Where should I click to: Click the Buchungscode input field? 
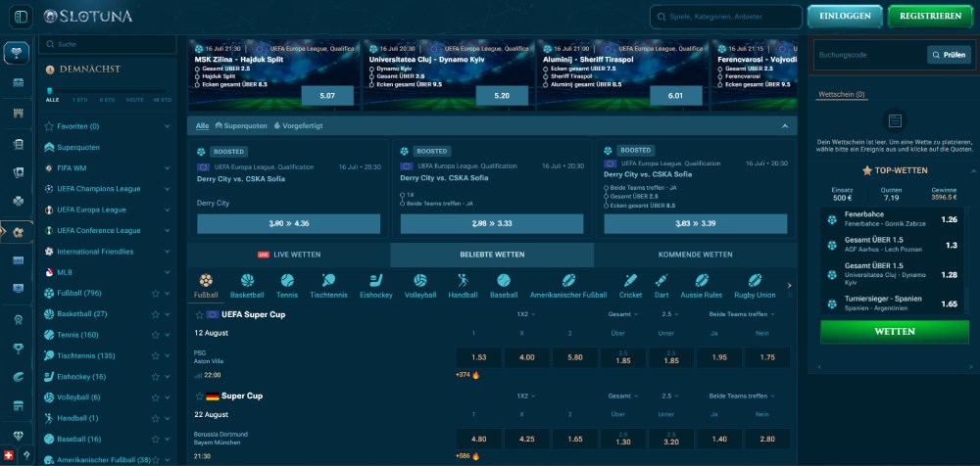click(870, 55)
